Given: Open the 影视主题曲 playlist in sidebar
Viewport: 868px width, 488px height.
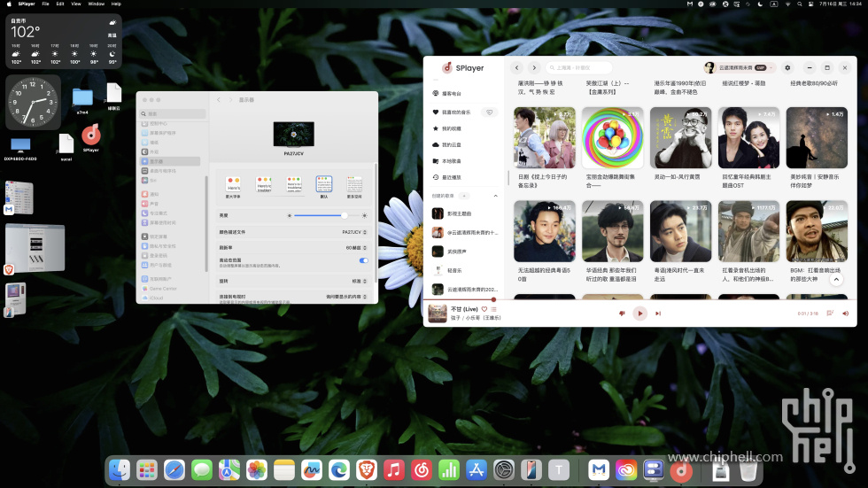Looking at the screenshot, I should [464, 213].
